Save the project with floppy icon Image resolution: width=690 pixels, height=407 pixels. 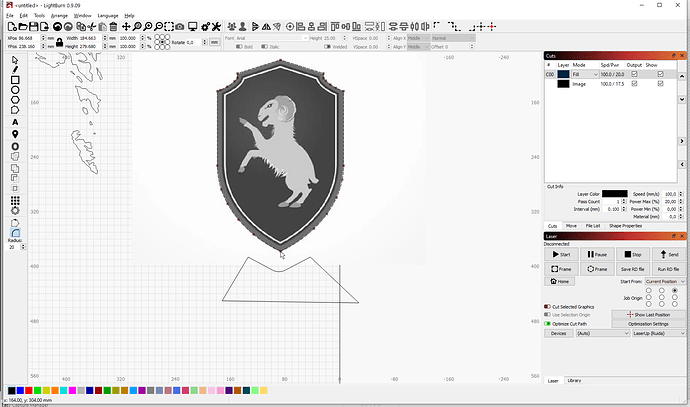(x=33, y=27)
